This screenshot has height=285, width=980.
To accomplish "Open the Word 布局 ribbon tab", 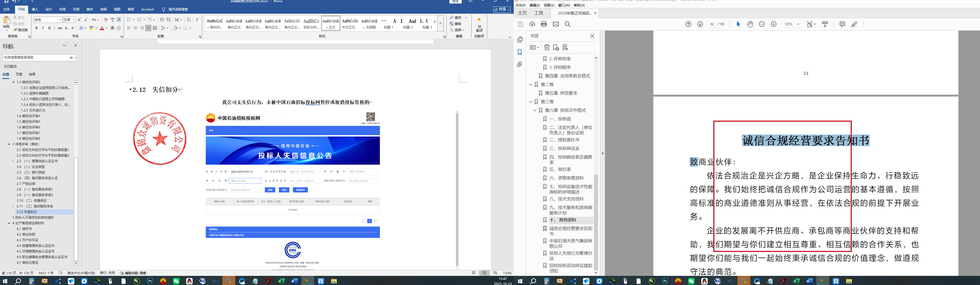I will coord(63,9).
